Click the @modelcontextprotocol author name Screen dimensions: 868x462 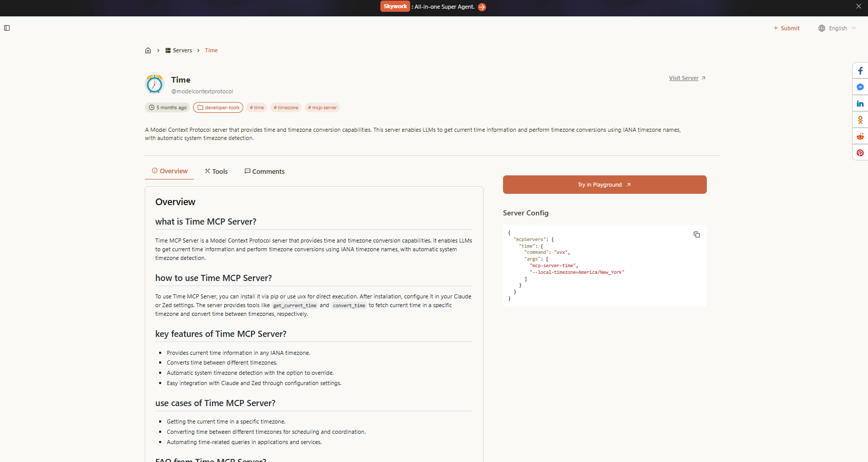click(x=202, y=91)
